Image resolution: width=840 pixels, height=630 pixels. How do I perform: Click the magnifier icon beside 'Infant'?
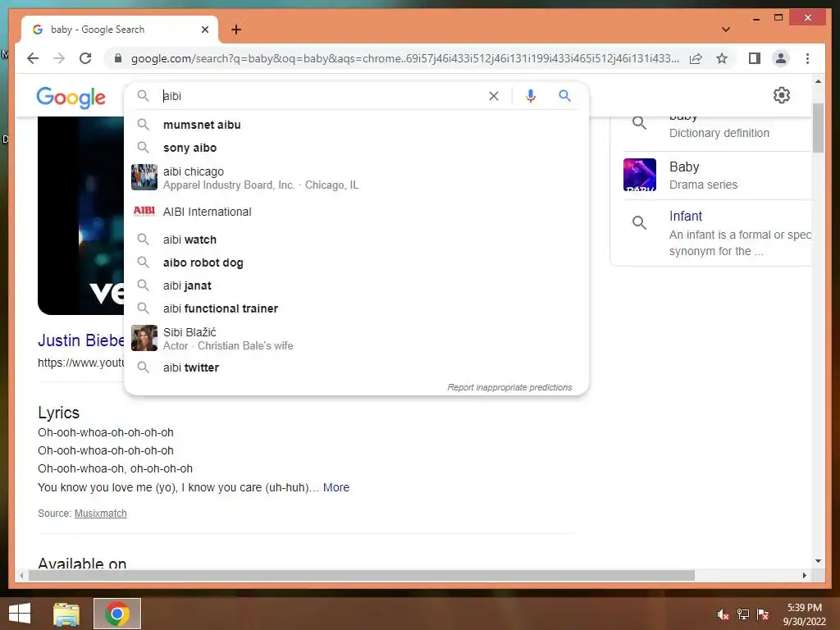tap(639, 222)
